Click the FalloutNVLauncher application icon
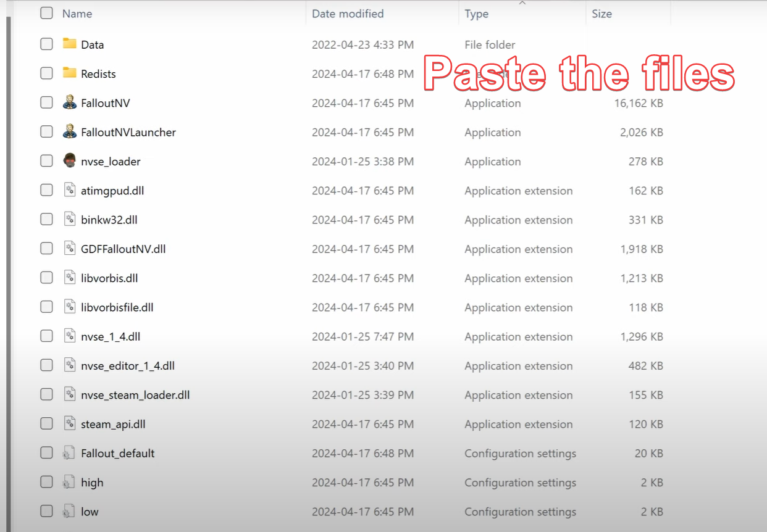The image size is (767, 532). click(70, 131)
